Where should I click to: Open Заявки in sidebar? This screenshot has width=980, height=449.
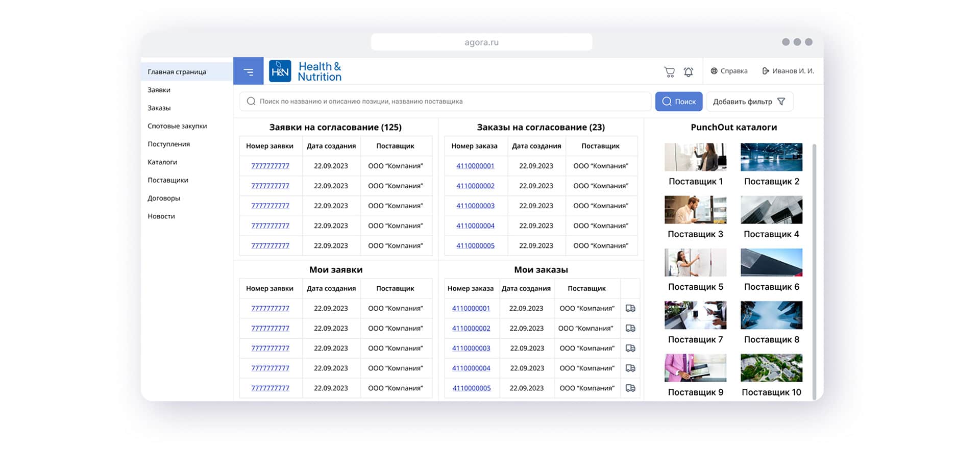[x=159, y=90]
